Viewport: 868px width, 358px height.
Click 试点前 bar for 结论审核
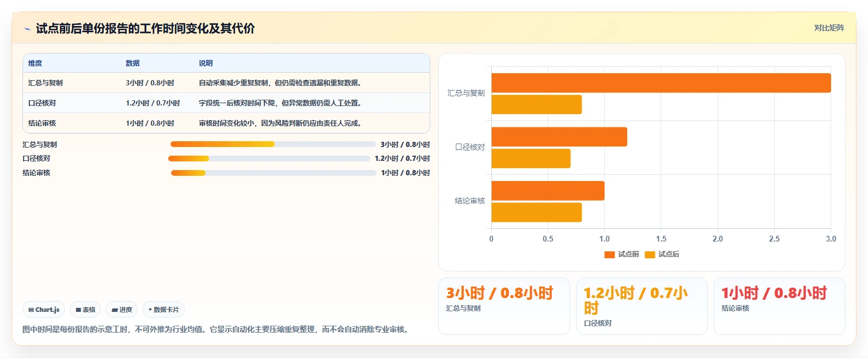[x=548, y=191]
